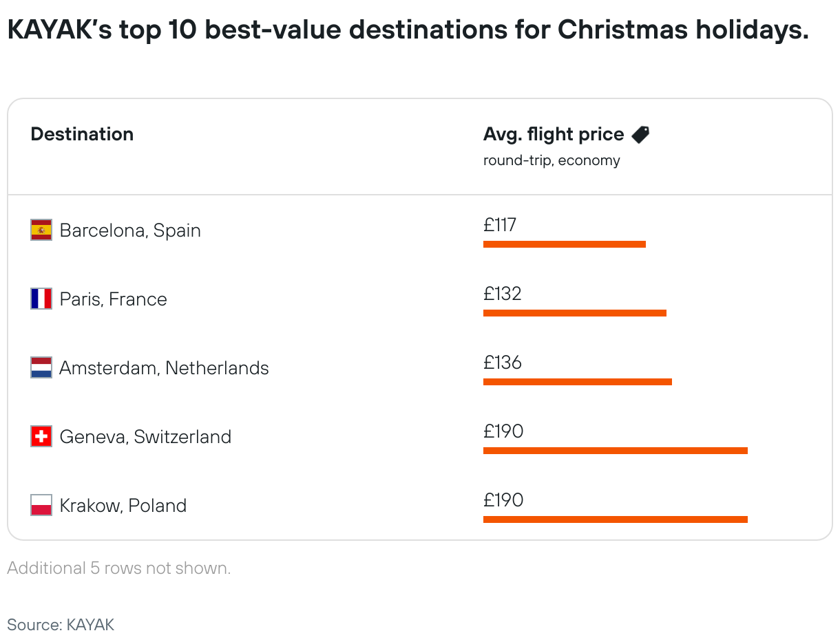
Task: Select the Paris, France destination
Action: click(x=114, y=299)
